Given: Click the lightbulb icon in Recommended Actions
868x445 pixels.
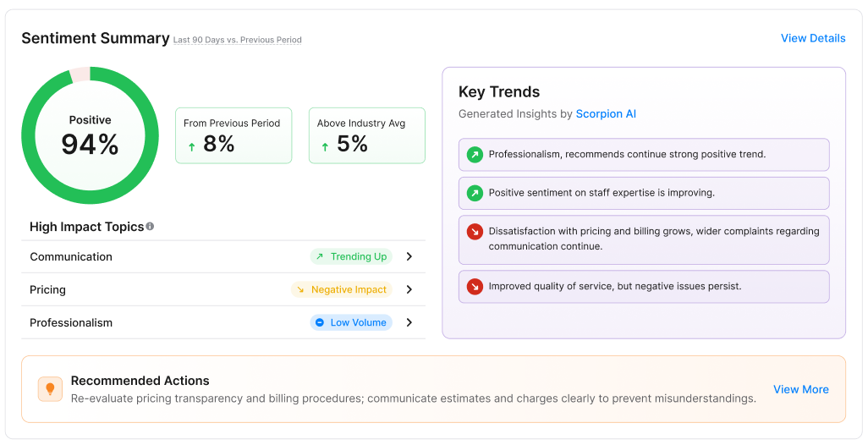Looking at the screenshot, I should point(50,389).
